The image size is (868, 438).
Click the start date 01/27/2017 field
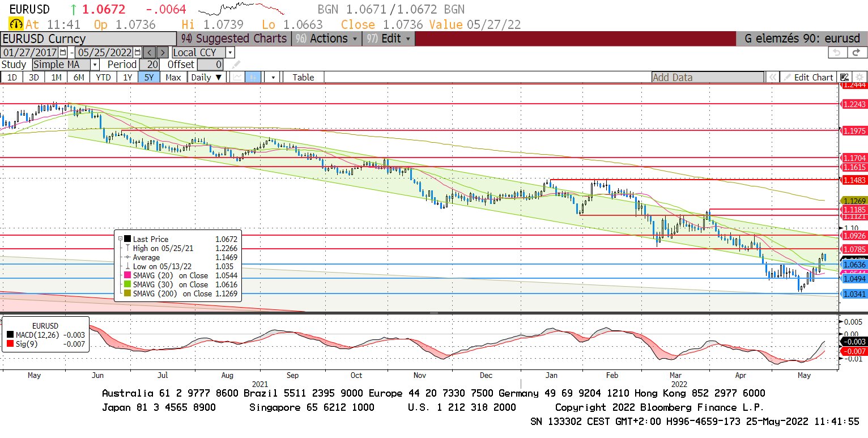point(29,52)
